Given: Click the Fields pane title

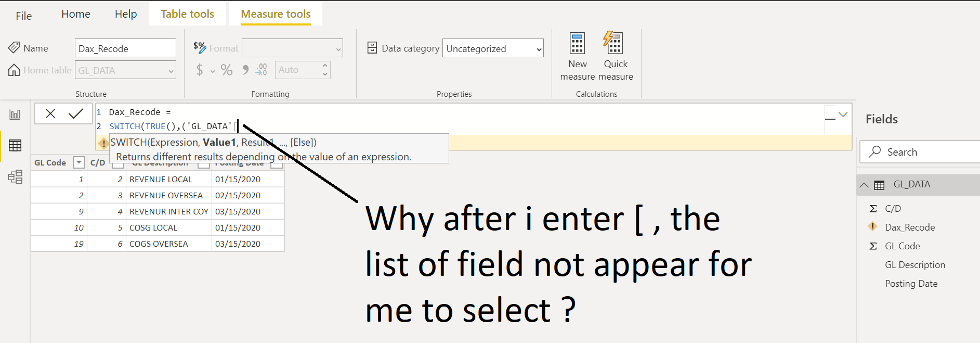Looking at the screenshot, I should tap(881, 119).
